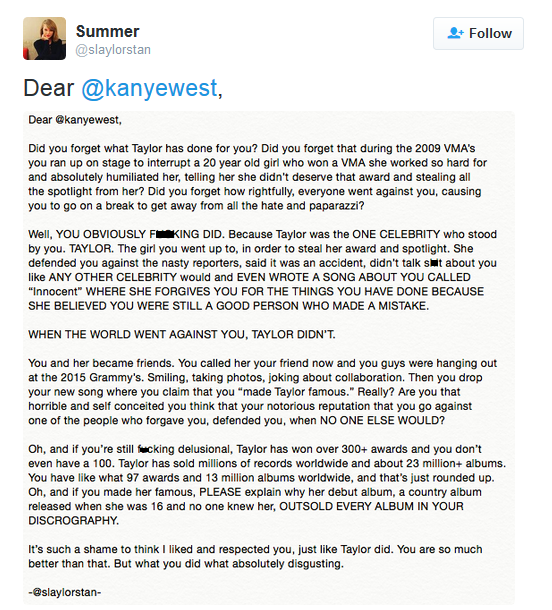Click the word DISCOGRAPHY in the letter

click(x=73, y=521)
